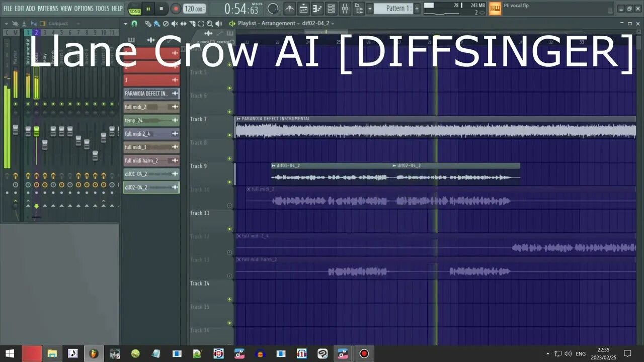The height and width of the screenshot is (362, 644).
Task: Open the PARANOIA DEFECT INSTRUMENTAL clip menu
Action: [239, 119]
